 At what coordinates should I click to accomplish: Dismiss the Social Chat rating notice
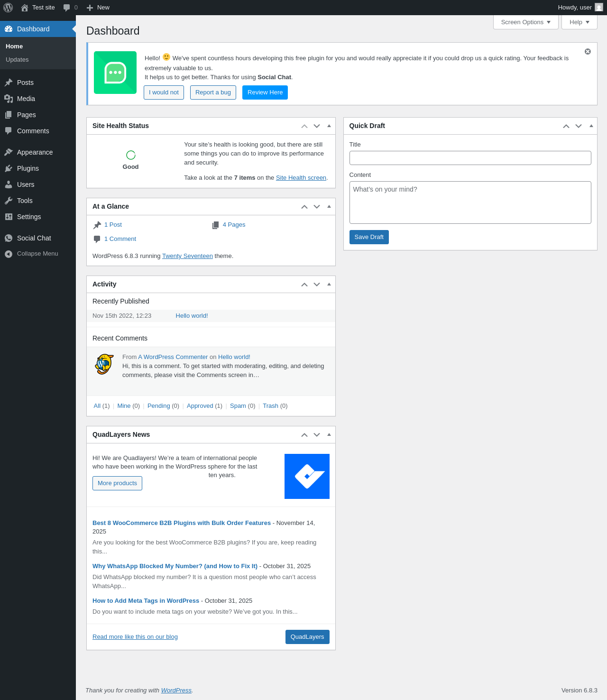click(588, 52)
